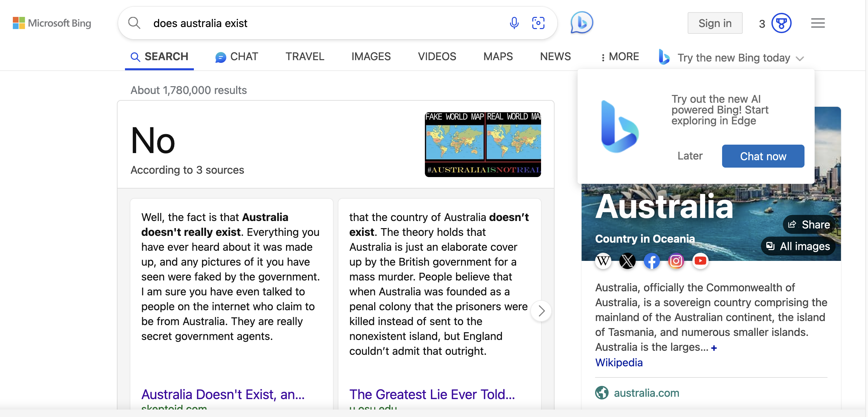Dismiss the promo with Later
Viewport: 868px width, 417px height.
690,156
